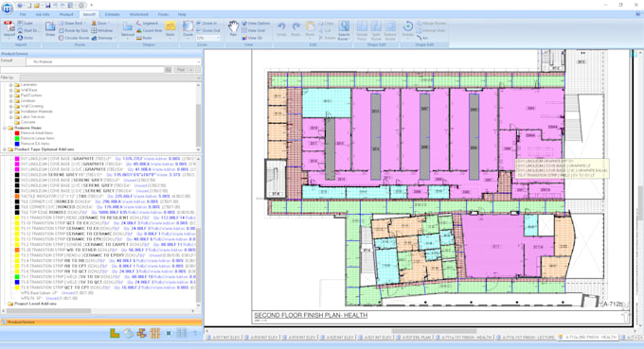Add a Note with the sticky note tool
The height and width of the screenshot is (349, 644).
(170, 29)
